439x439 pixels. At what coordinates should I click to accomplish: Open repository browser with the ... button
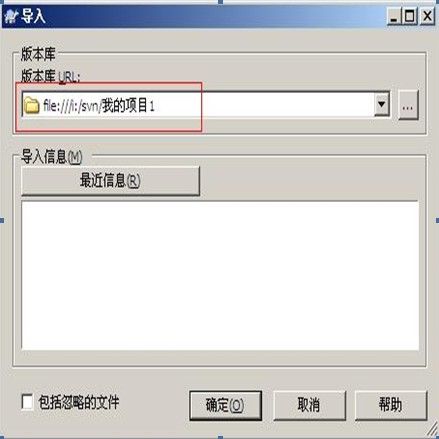point(408,105)
